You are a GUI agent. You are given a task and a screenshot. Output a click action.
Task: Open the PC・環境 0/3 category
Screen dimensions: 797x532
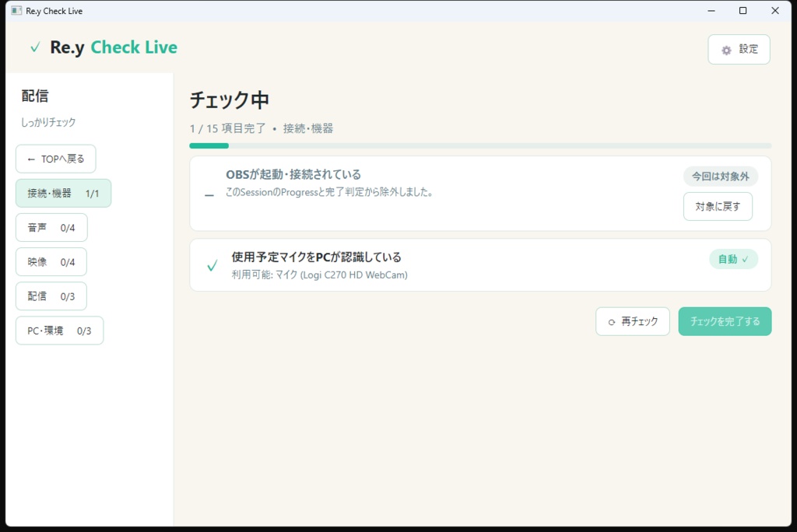(59, 331)
